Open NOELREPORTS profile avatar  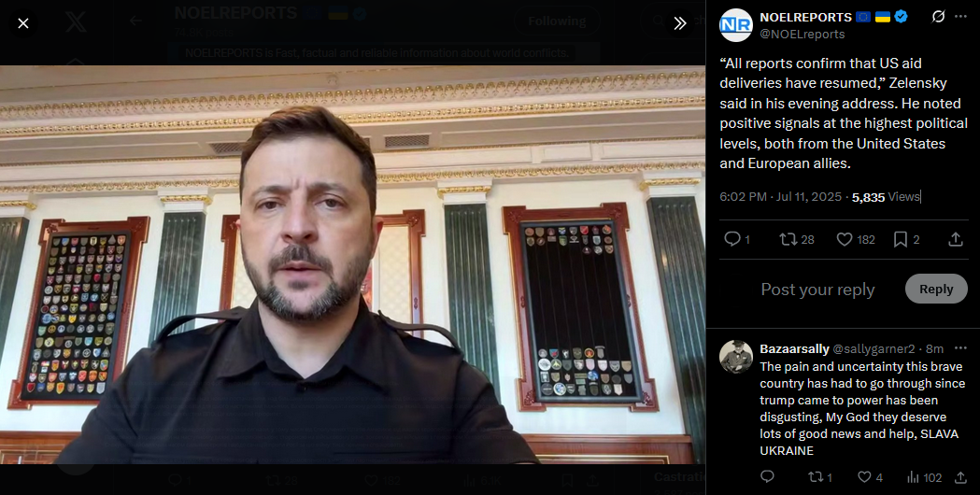(735, 25)
